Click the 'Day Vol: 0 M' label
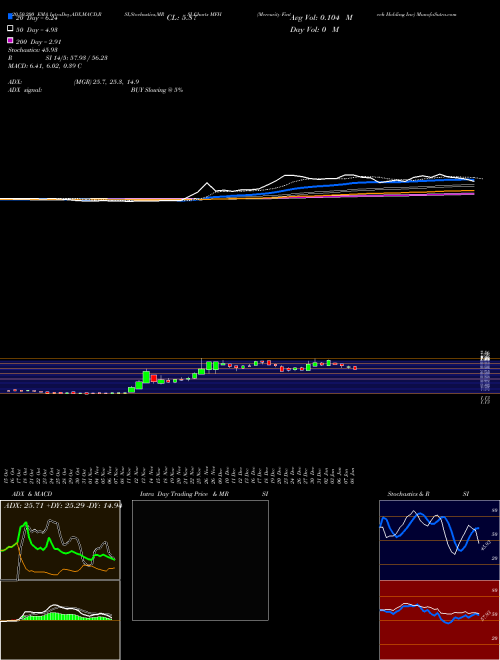This screenshot has height=660, width=500. (x=314, y=29)
